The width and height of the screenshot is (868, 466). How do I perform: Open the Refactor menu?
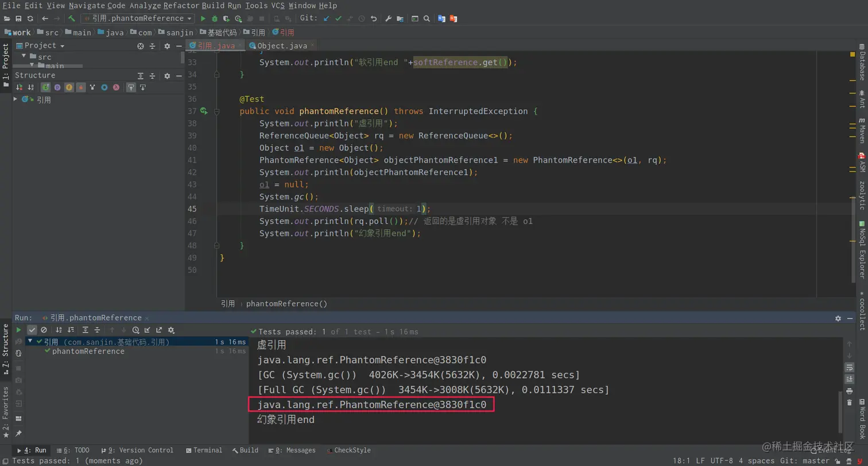[x=181, y=6]
